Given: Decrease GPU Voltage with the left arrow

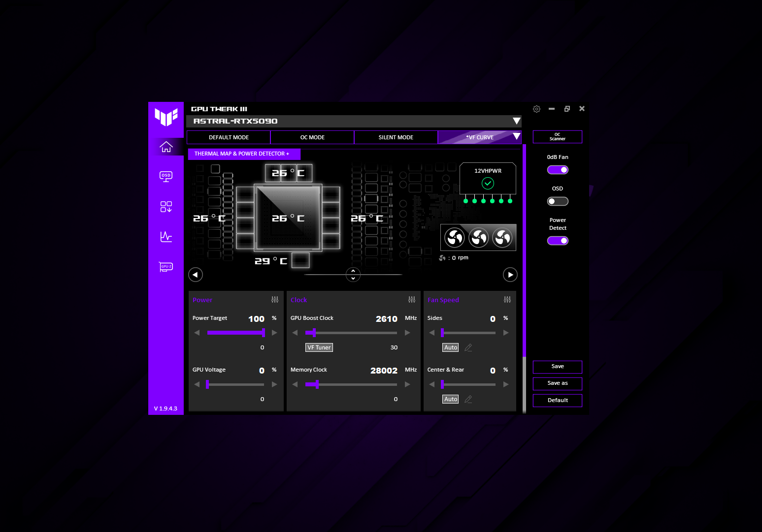Looking at the screenshot, I should click(x=197, y=384).
